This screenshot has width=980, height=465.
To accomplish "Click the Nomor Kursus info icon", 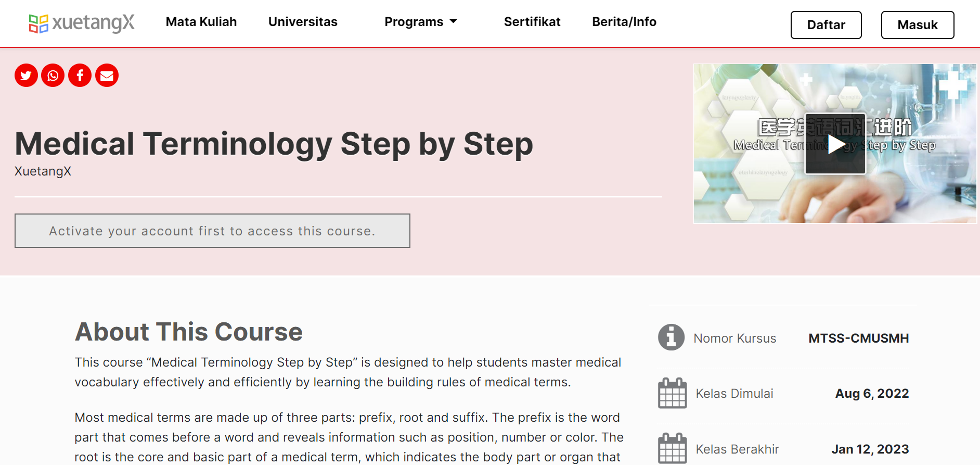I will [x=671, y=337].
